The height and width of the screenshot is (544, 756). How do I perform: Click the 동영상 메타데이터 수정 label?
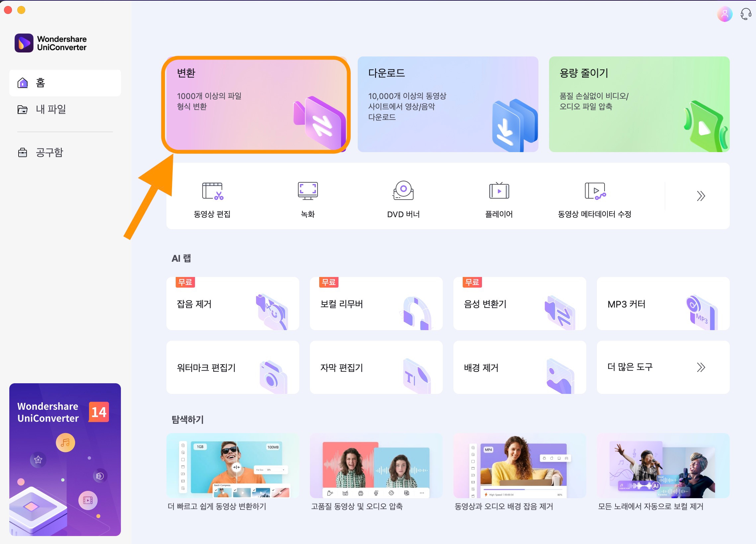[x=595, y=214]
